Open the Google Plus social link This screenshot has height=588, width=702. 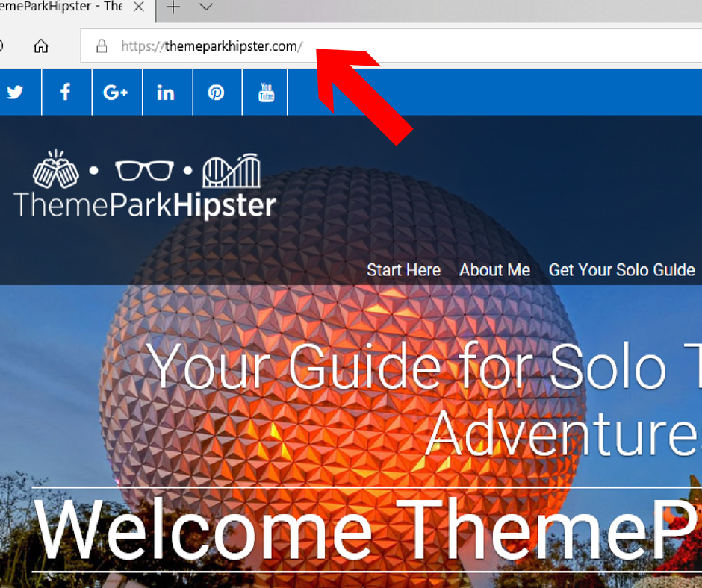click(116, 93)
